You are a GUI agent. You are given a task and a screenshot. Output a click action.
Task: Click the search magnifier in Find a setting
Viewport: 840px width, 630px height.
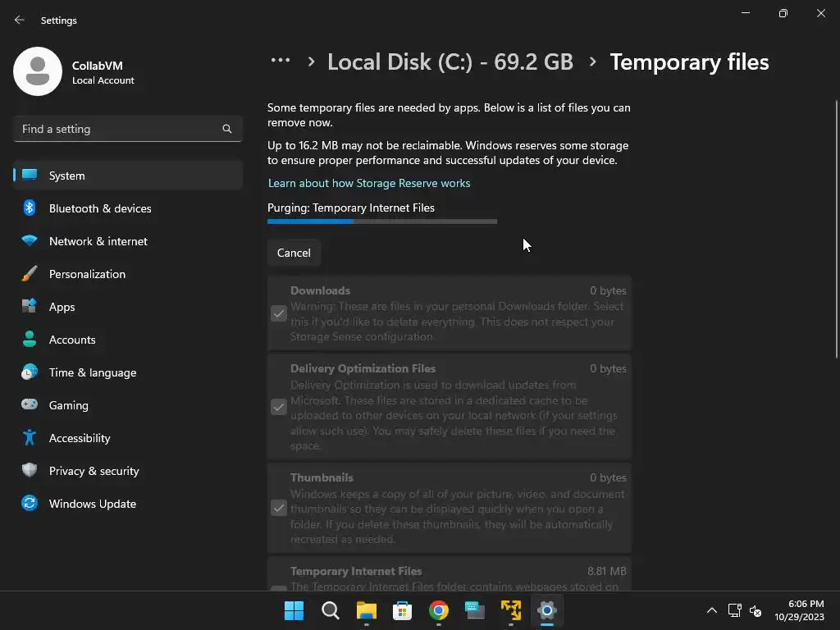227,129
